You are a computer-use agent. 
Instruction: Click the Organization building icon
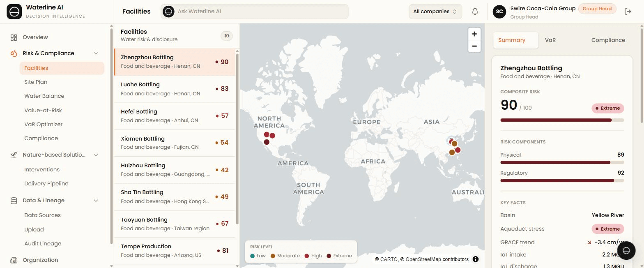click(14, 260)
